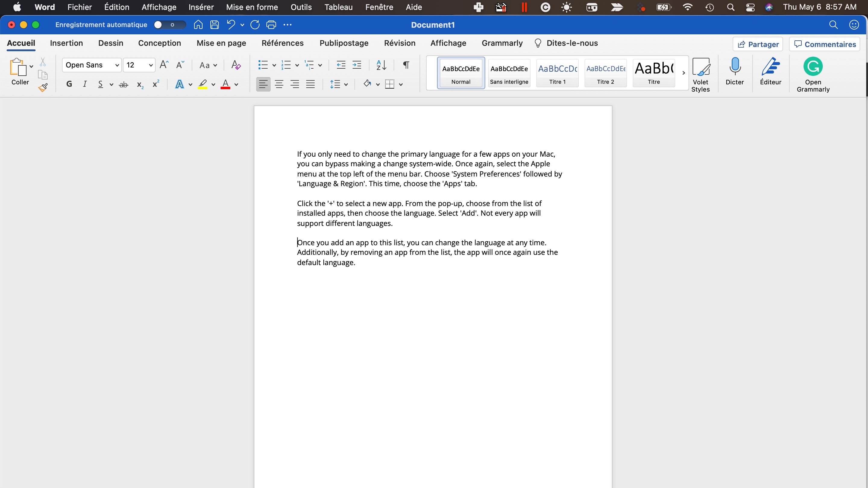Open paste options arrow under Coller
The image size is (868, 488).
point(31,66)
